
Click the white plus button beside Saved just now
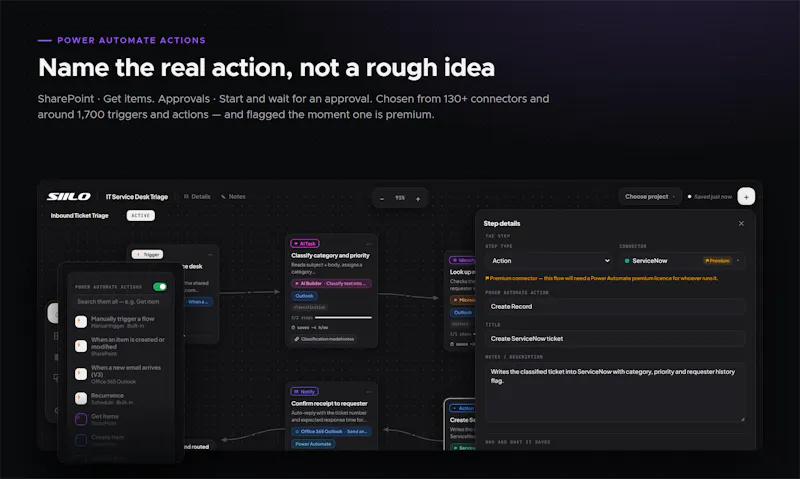(x=746, y=196)
